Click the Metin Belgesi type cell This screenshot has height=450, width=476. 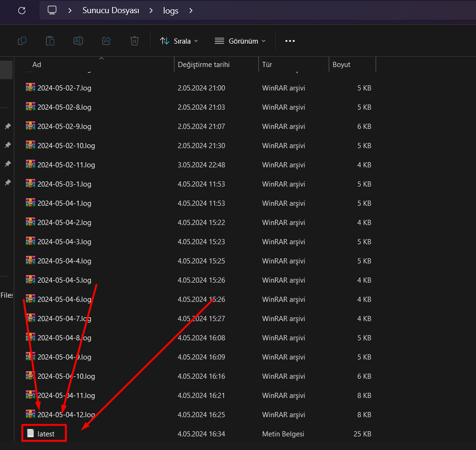[283, 434]
